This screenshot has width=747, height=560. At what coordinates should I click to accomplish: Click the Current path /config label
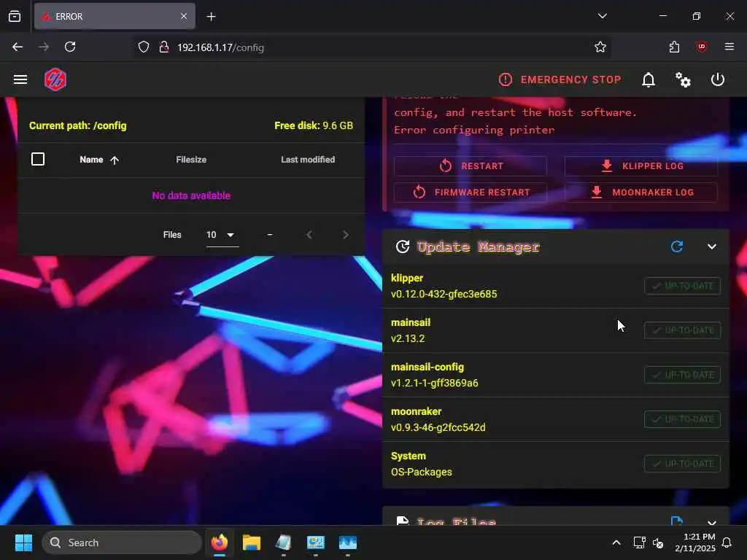77,125
